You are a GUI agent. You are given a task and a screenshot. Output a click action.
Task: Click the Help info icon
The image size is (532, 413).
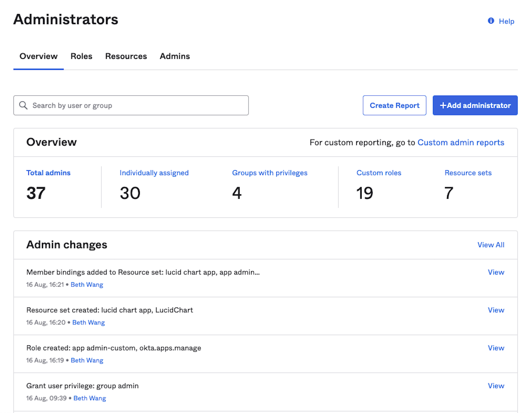pos(491,21)
